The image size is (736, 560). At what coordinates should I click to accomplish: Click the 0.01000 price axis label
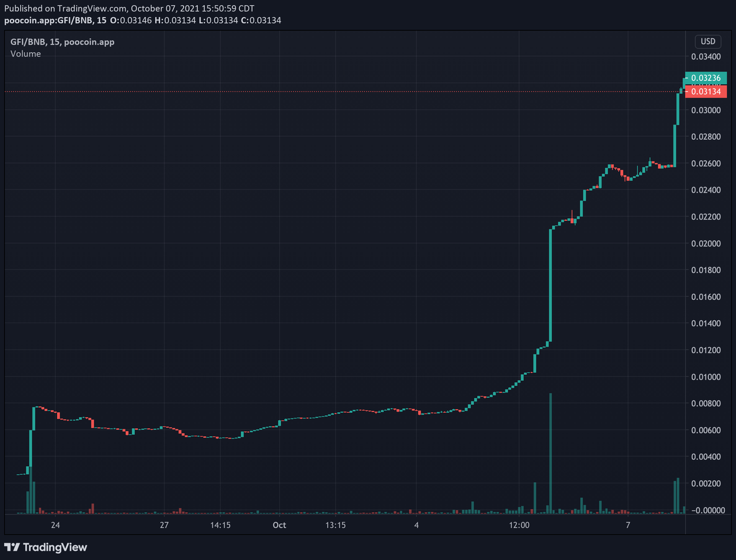pos(705,377)
